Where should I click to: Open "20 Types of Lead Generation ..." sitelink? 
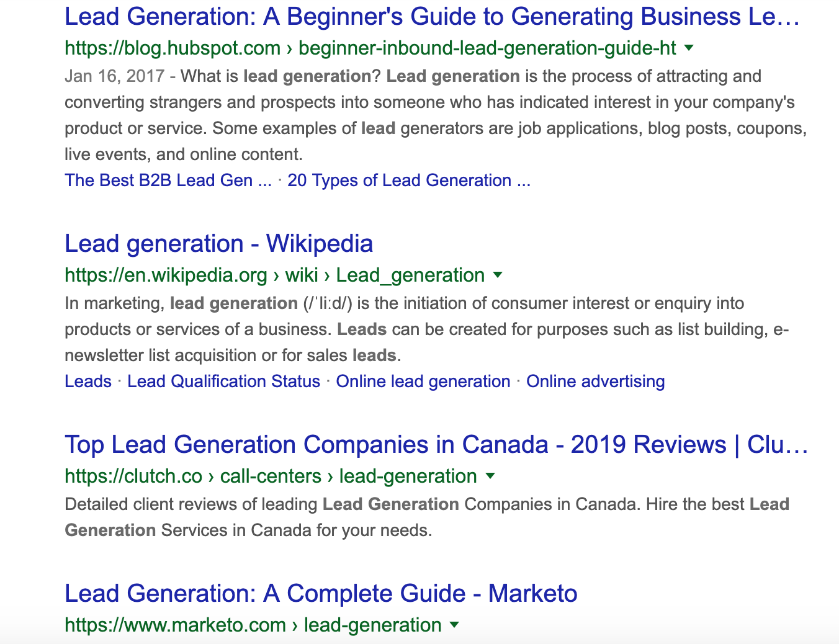pyautogui.click(x=409, y=181)
